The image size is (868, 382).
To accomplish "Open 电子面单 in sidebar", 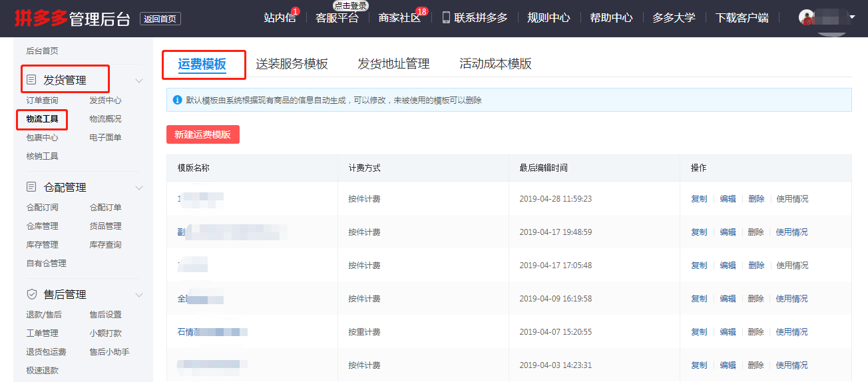I will [x=105, y=138].
